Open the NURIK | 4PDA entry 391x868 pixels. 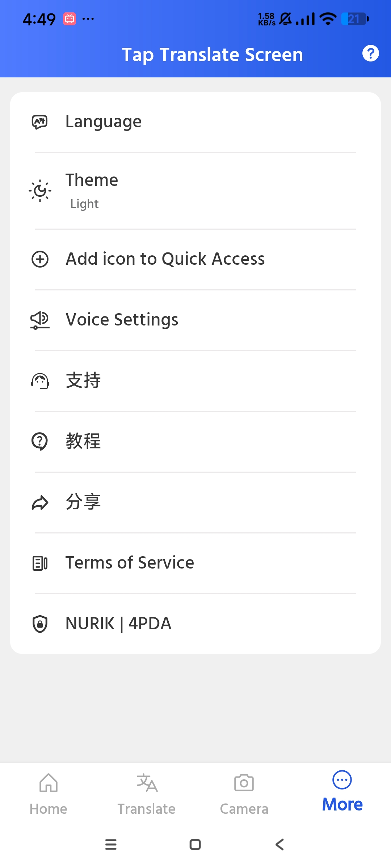click(195, 624)
